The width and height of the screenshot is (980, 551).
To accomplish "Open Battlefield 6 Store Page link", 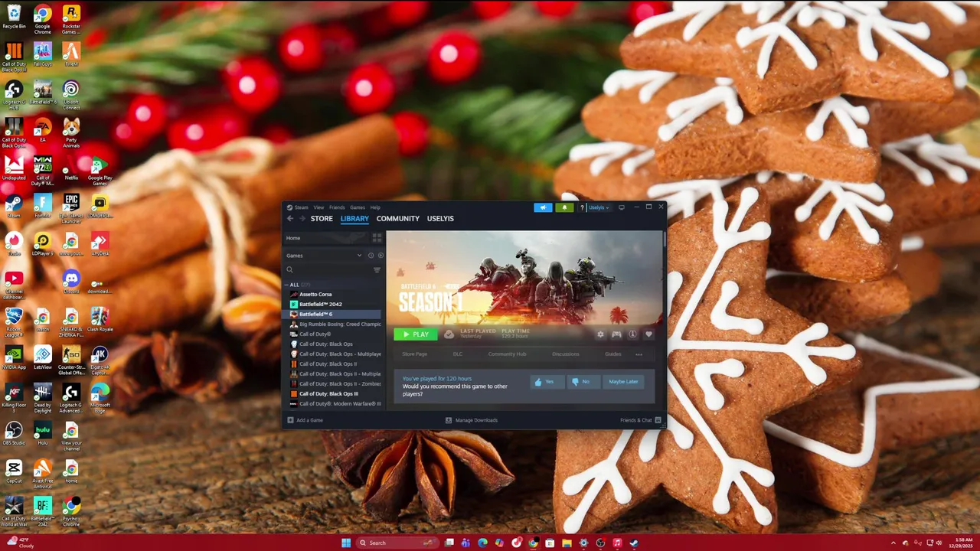I will [415, 354].
